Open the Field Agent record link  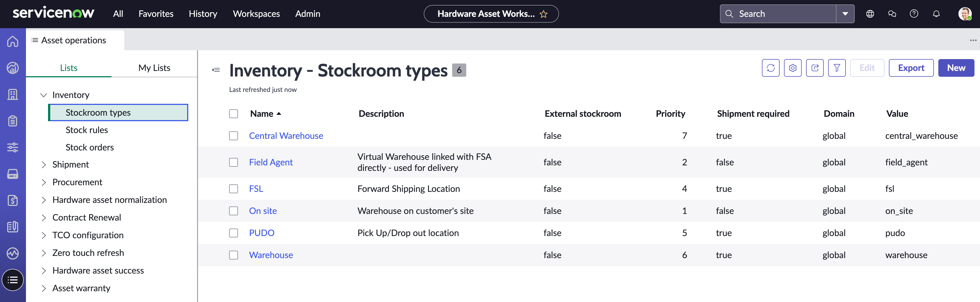click(271, 162)
